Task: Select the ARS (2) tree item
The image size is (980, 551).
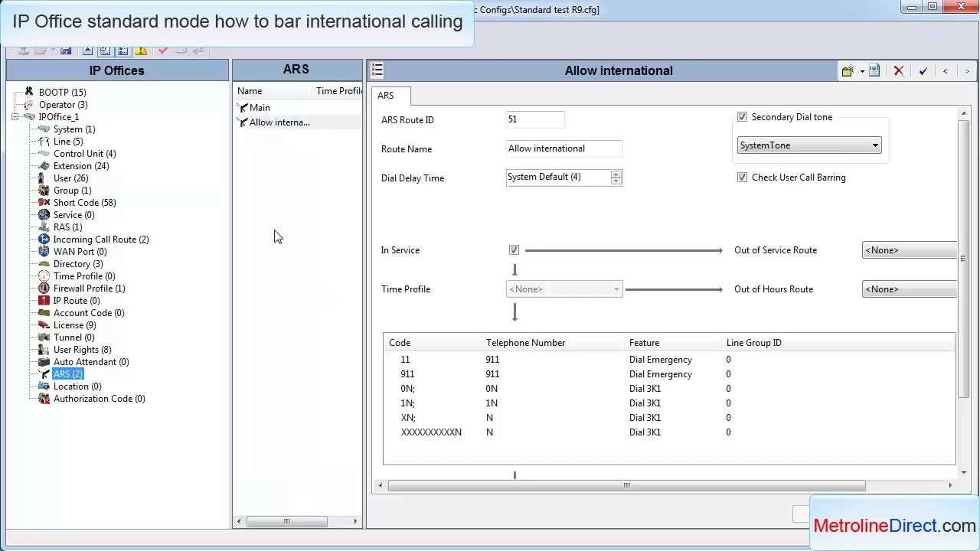Action: 68,374
